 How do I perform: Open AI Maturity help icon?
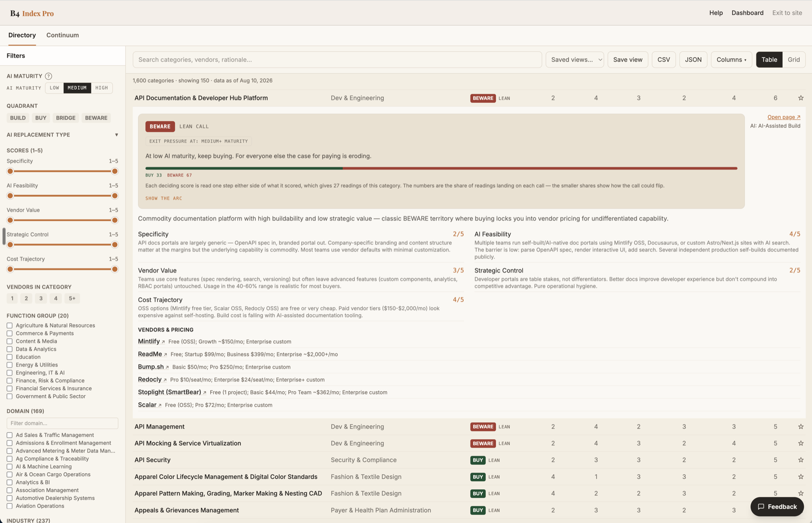pos(48,76)
